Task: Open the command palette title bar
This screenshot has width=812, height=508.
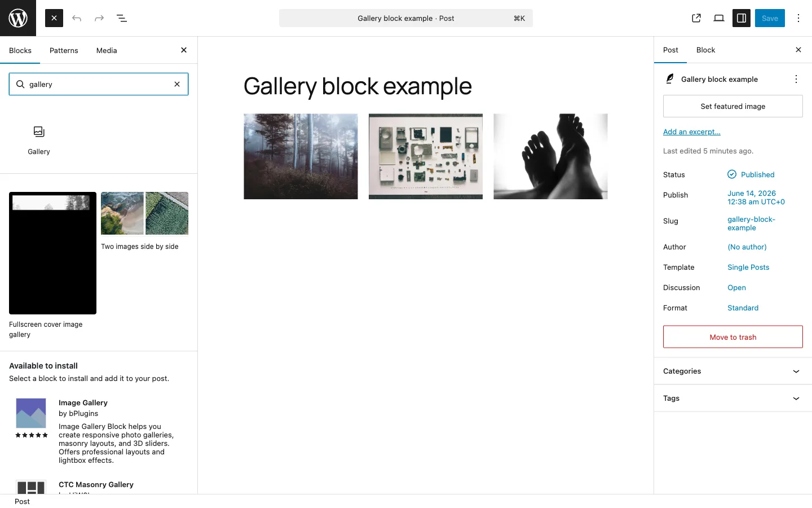Action: point(406,18)
